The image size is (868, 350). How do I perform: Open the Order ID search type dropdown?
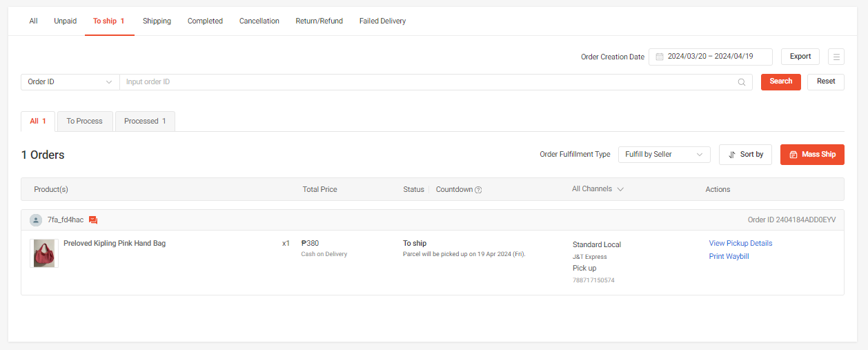click(70, 82)
